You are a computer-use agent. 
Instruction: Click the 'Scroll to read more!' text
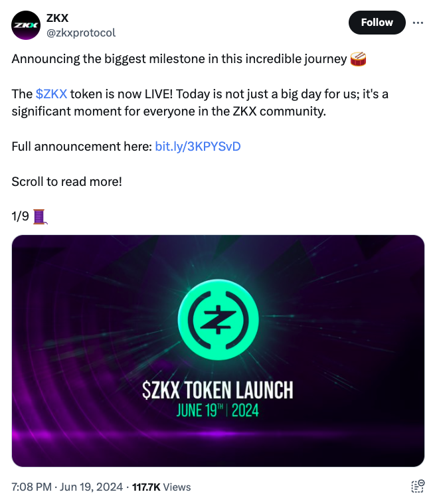(x=66, y=181)
